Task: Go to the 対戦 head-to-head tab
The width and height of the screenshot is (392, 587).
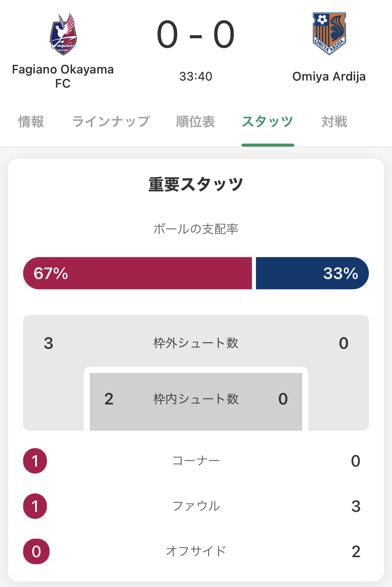Action: [334, 122]
